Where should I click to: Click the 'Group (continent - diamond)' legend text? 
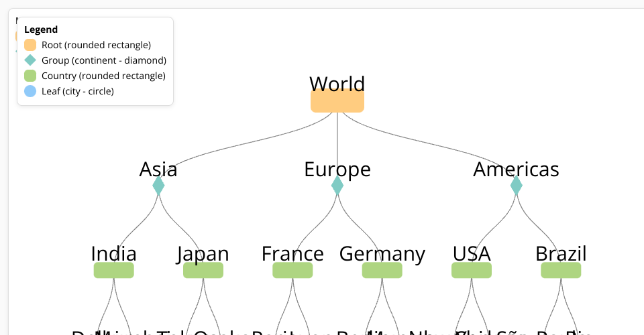coord(104,60)
